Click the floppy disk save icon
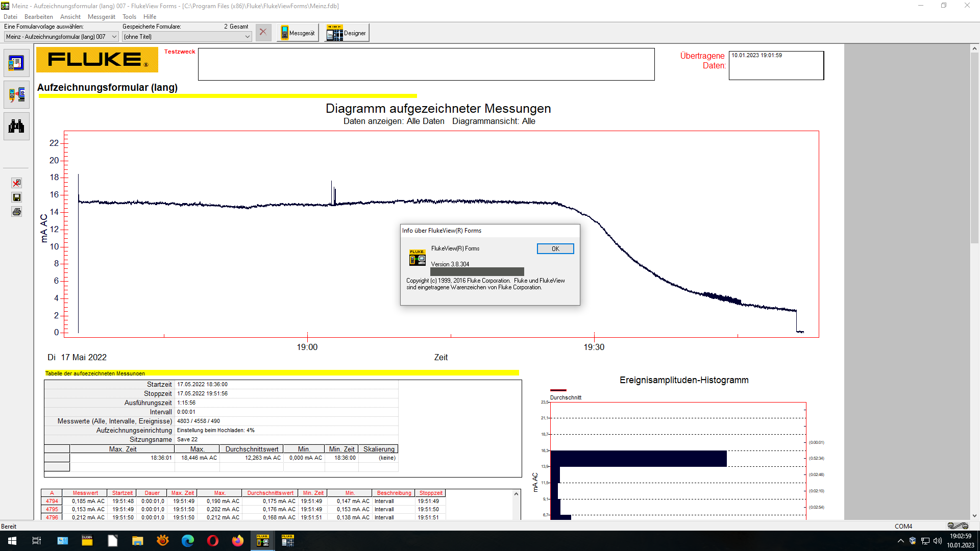 [x=16, y=197]
